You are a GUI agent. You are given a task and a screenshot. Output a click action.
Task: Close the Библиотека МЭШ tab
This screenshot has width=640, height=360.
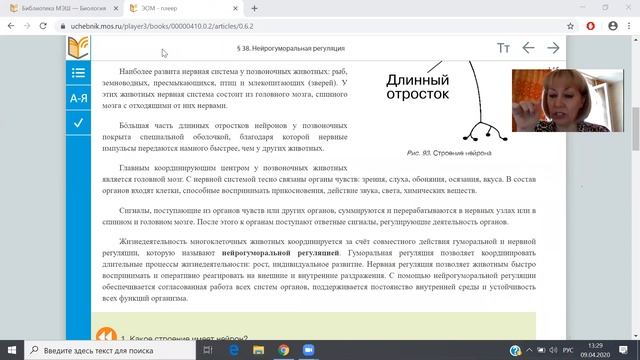point(116,8)
